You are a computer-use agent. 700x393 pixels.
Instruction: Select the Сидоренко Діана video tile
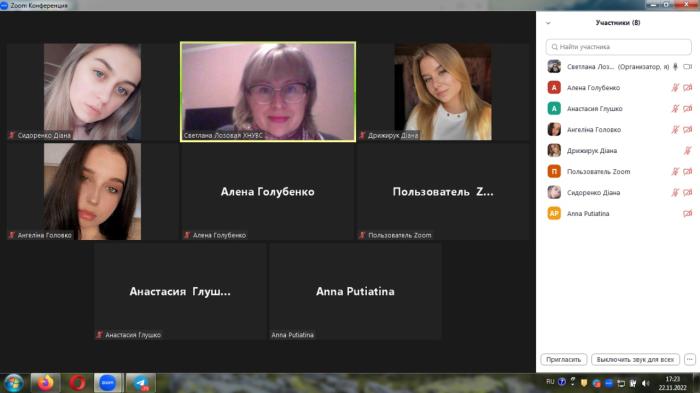92,92
